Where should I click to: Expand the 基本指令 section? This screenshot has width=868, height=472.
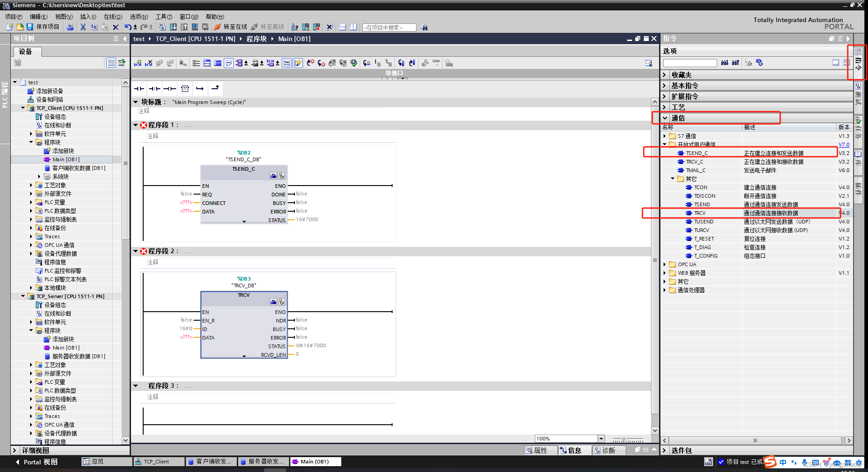[665, 86]
